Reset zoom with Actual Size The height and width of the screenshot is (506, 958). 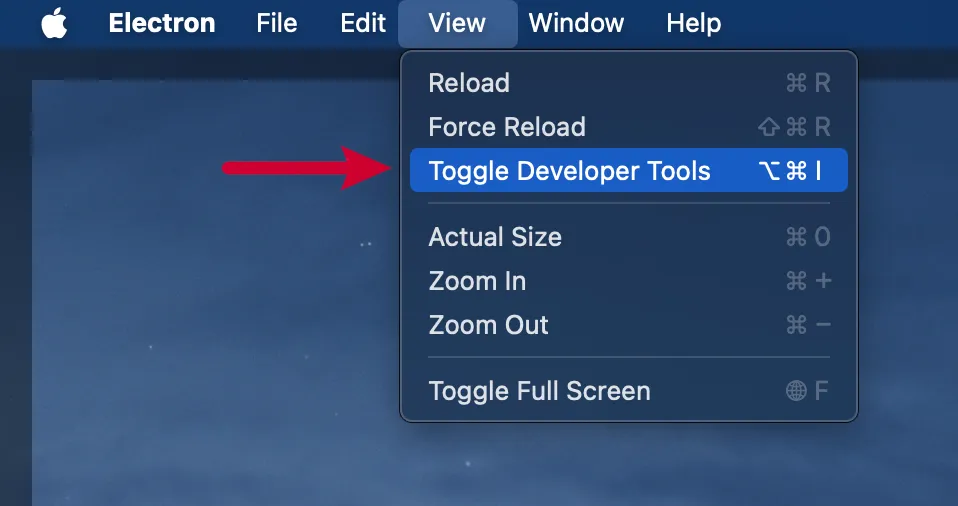(495, 237)
